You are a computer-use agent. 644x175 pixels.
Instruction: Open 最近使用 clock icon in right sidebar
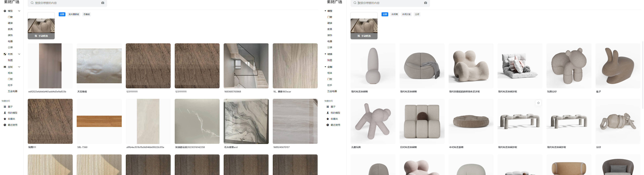328,125
